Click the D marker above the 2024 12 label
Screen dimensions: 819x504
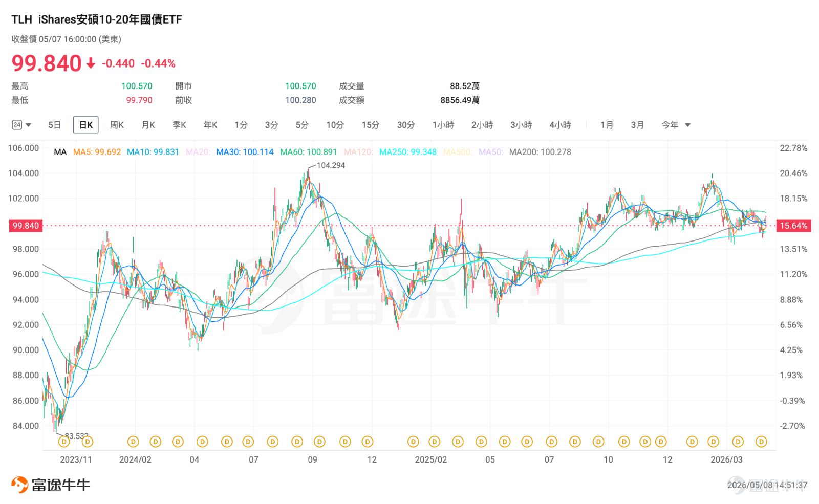(368, 442)
